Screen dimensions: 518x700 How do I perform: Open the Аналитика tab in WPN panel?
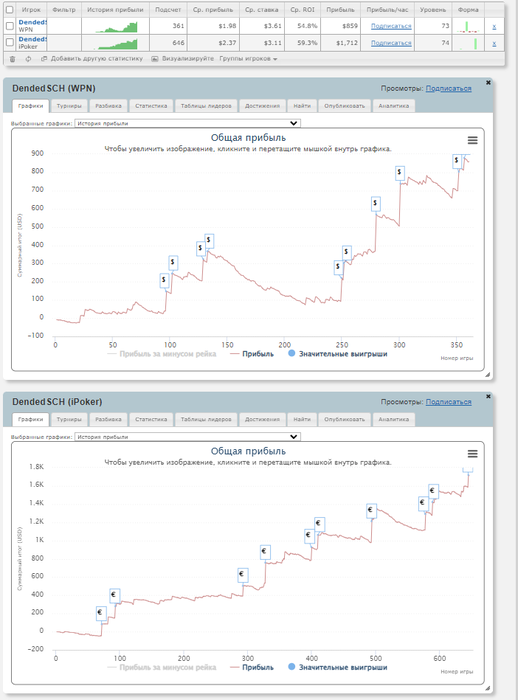click(393, 106)
